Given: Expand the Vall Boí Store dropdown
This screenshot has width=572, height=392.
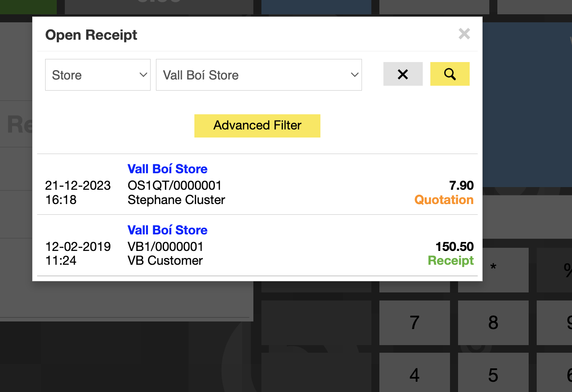Looking at the screenshot, I should (x=258, y=75).
